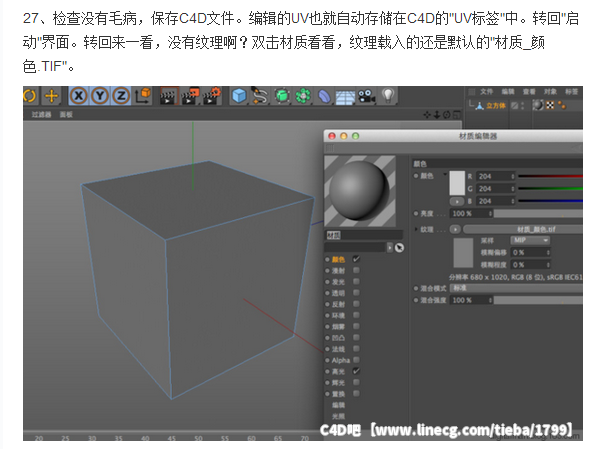Enable the 透明 channel checkbox

[x=356, y=293]
